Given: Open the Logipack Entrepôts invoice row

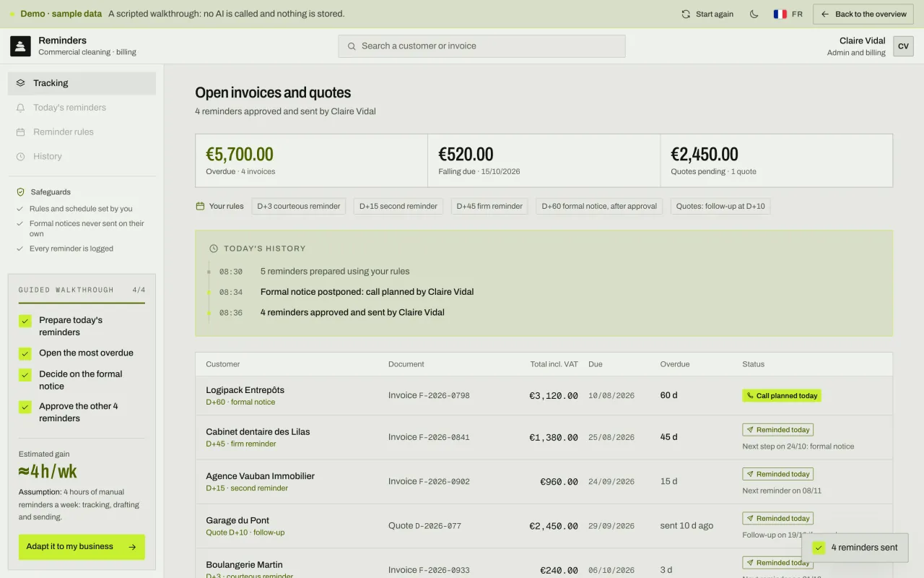Looking at the screenshot, I should (x=544, y=396).
